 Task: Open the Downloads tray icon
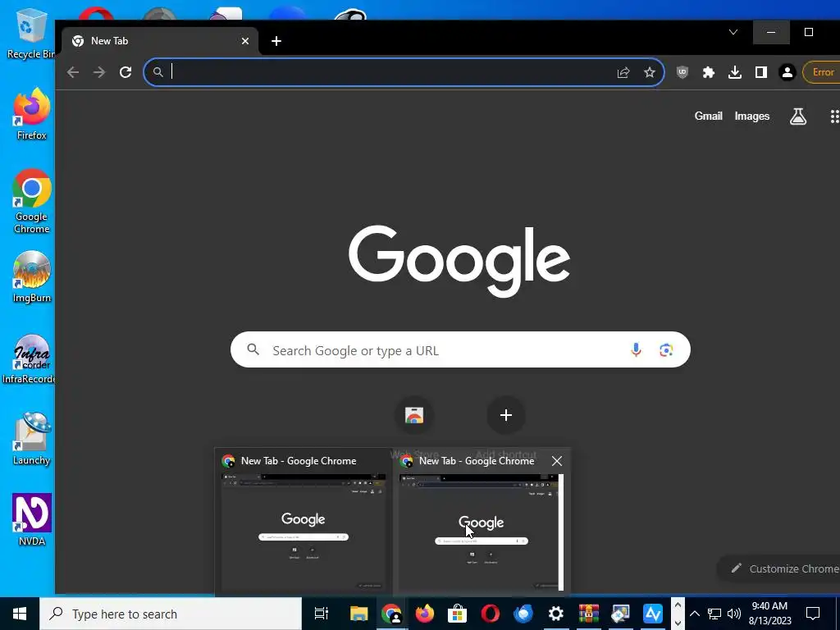734,72
